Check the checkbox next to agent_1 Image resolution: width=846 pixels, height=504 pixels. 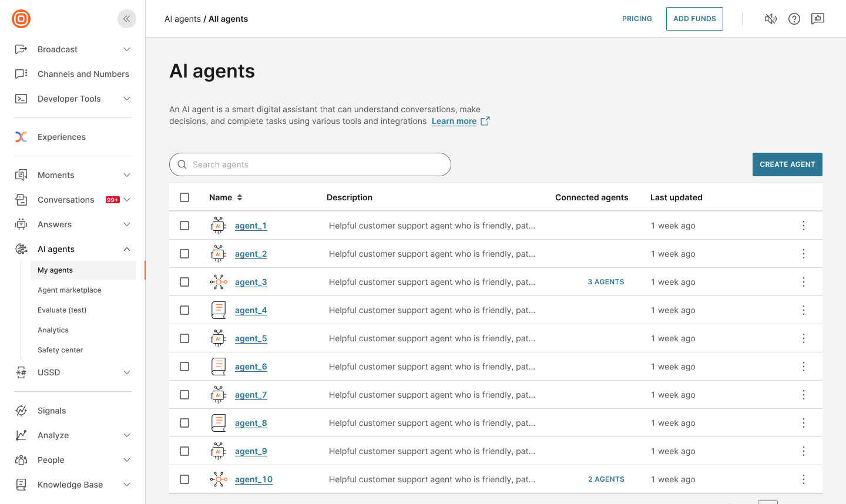tap(184, 225)
